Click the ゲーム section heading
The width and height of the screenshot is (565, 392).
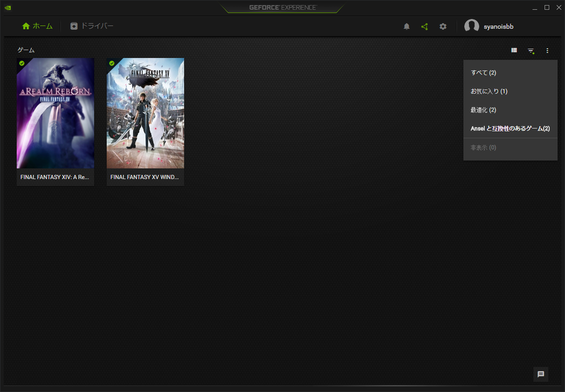(x=26, y=50)
